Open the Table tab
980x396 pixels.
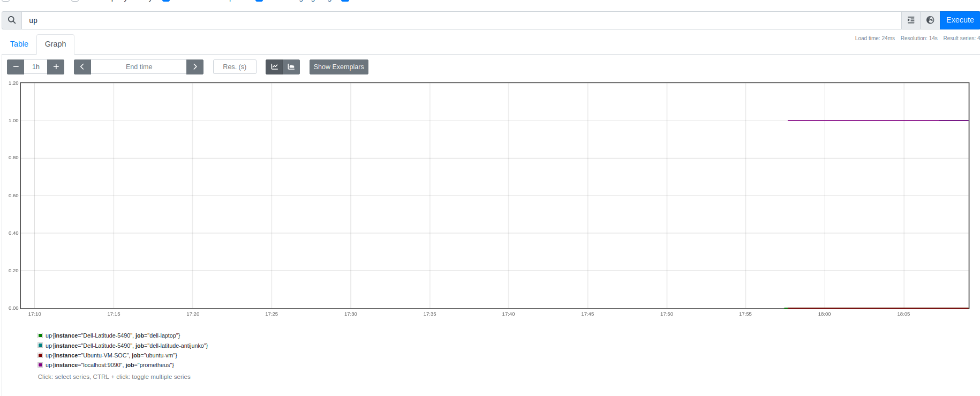click(x=19, y=44)
